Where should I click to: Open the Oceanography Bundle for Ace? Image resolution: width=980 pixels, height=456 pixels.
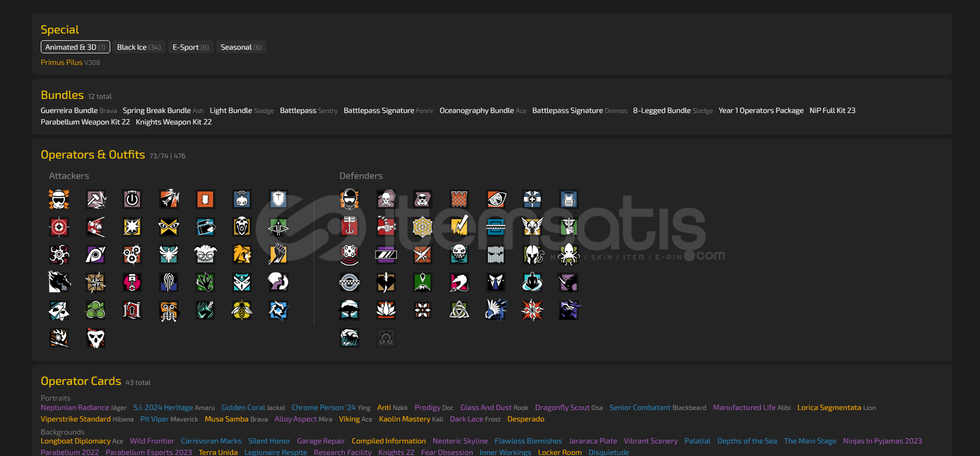(x=483, y=110)
